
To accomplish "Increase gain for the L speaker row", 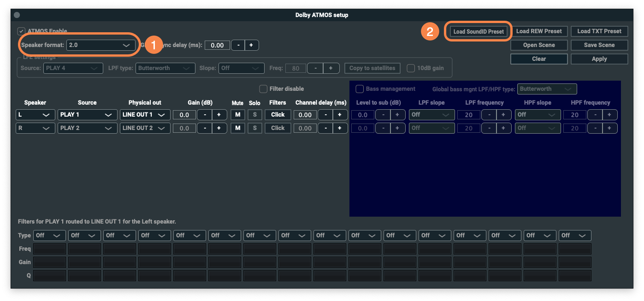I will click(x=219, y=115).
